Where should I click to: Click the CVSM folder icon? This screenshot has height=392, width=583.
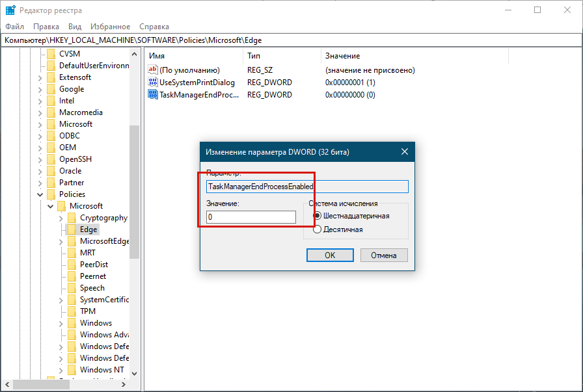(51, 54)
